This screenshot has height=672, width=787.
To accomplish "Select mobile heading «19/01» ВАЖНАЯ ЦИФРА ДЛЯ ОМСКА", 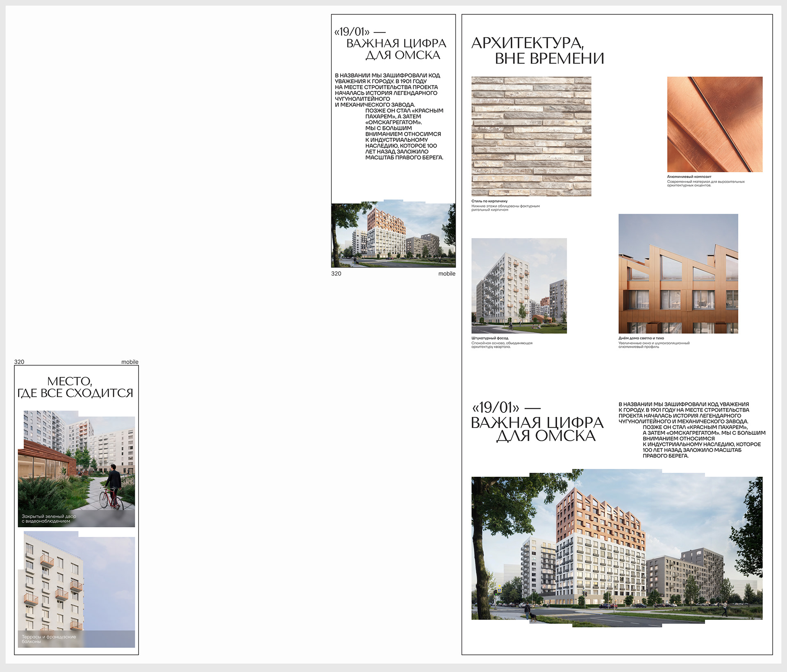I will pyautogui.click(x=390, y=43).
